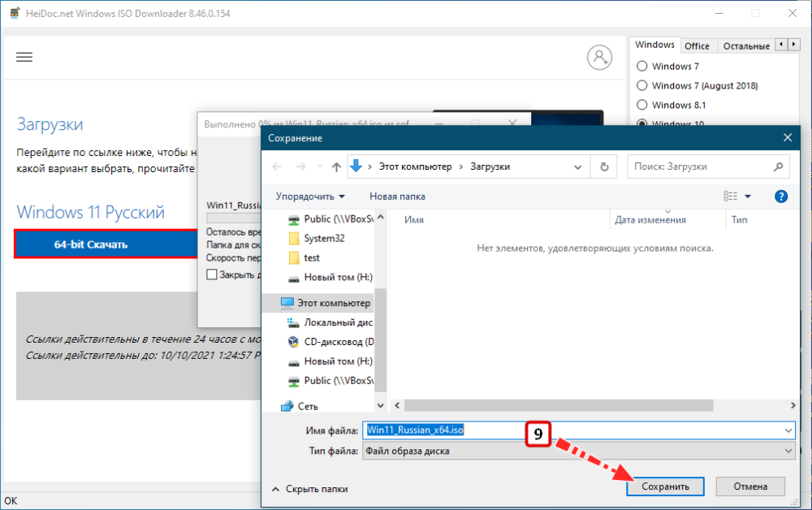Open the hamburger menu

(x=24, y=57)
